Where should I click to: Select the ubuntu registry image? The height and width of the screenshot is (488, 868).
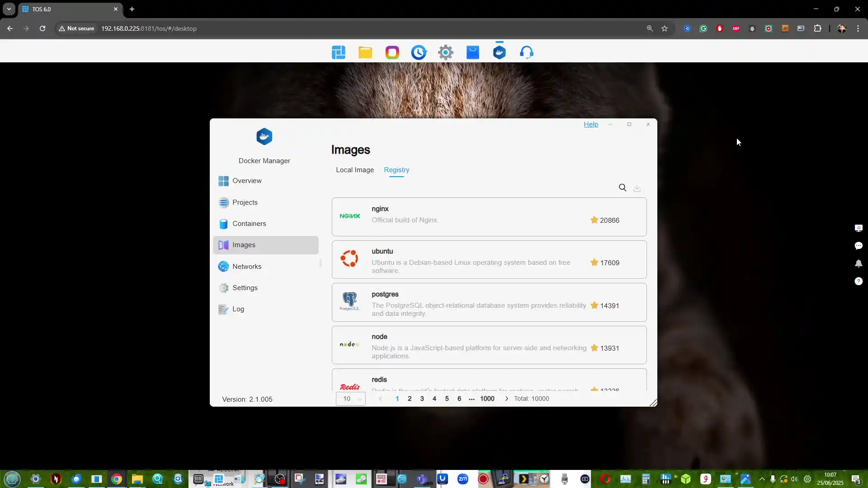click(x=489, y=259)
